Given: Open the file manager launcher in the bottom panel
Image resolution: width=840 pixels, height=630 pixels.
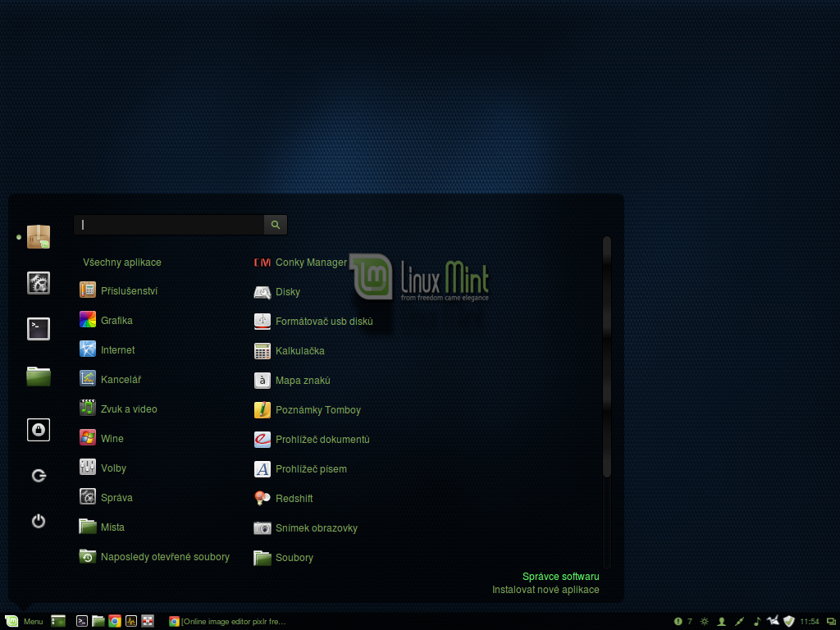Looking at the screenshot, I should 98,621.
